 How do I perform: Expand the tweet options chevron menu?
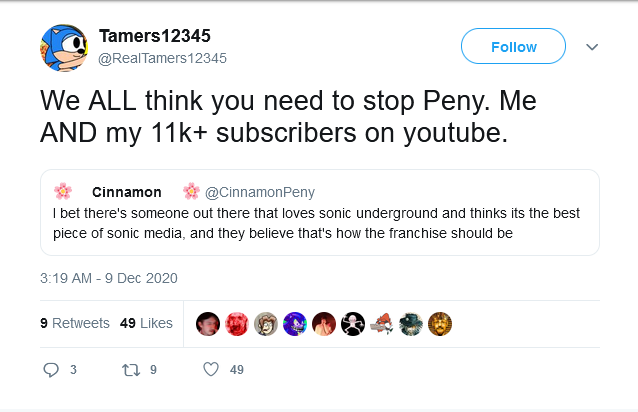coord(592,47)
